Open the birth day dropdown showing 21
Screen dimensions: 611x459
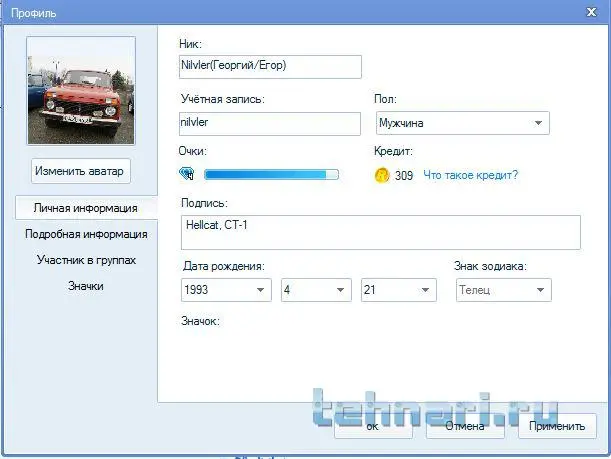(x=399, y=290)
